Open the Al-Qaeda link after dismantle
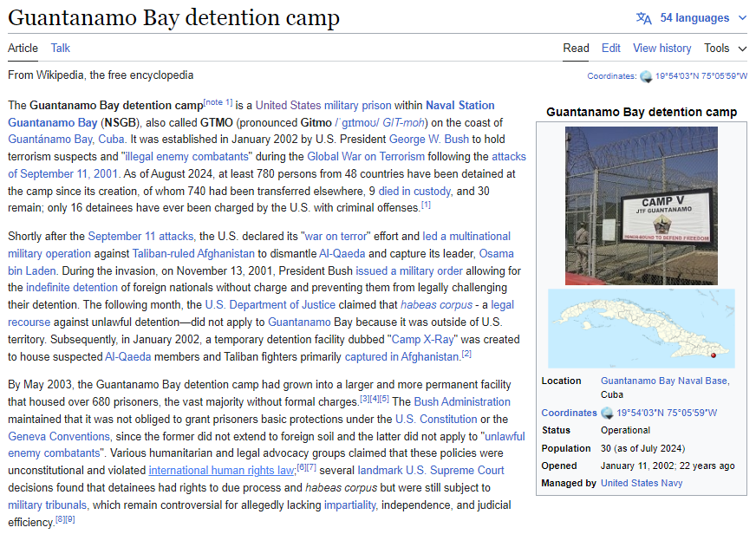The height and width of the screenshot is (534, 756). click(x=342, y=253)
